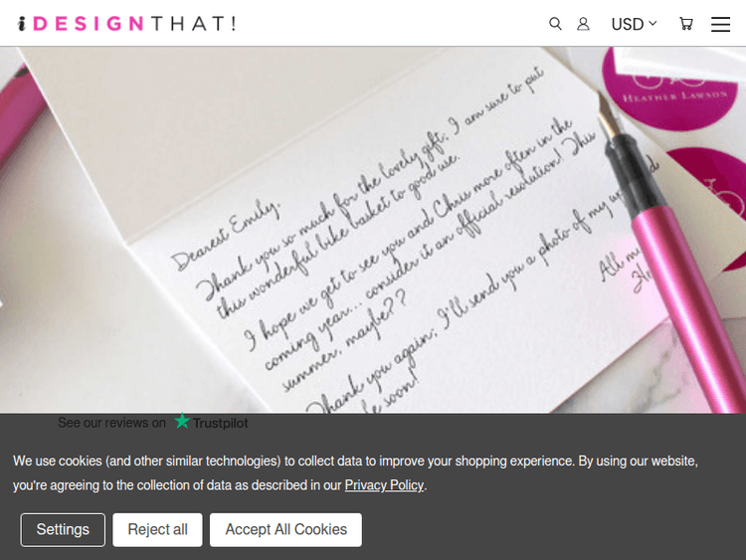Click the pink 'i' logo icon
Image resolution: width=746 pixels, height=560 pixels.
point(22,24)
